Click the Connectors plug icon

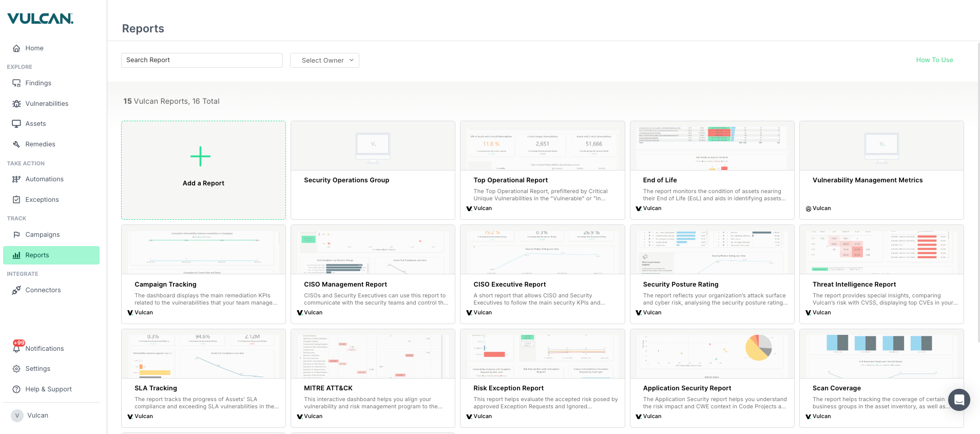16,290
